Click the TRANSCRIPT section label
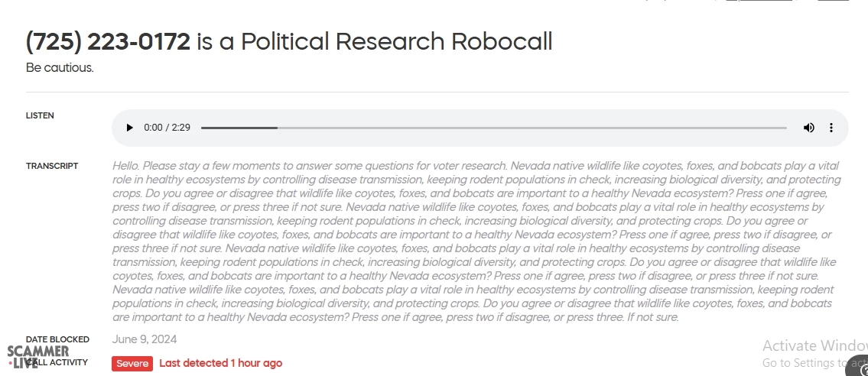The image size is (868, 376). click(52, 166)
